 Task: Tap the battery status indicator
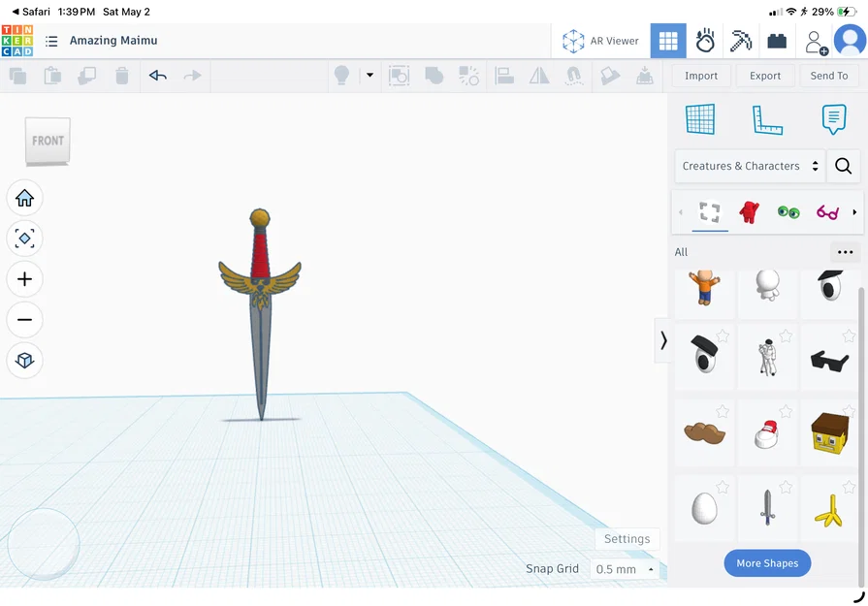click(x=847, y=12)
